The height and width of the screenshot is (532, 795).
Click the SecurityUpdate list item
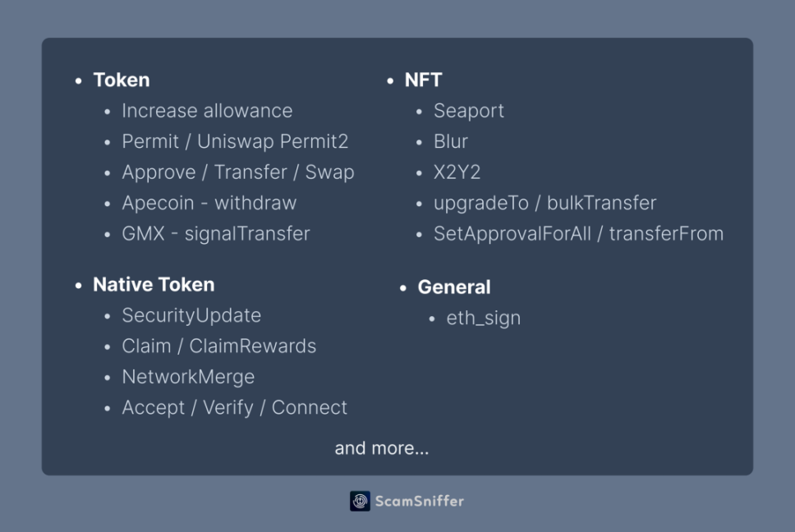pos(191,315)
